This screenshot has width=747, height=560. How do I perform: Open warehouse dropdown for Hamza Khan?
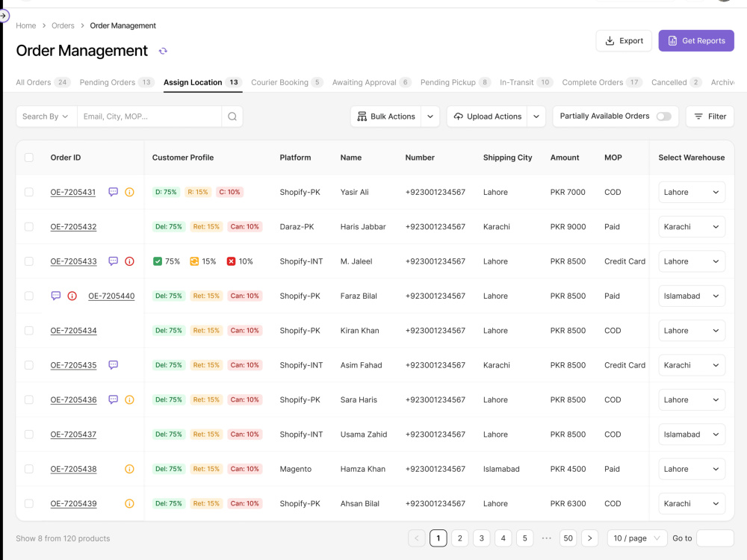pos(692,469)
